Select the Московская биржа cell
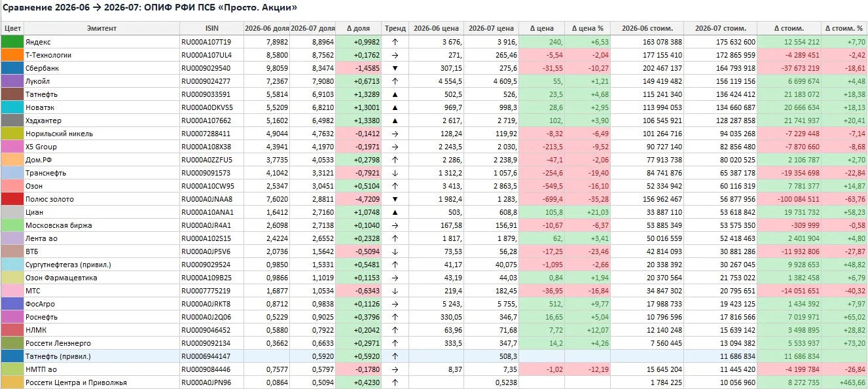Image resolution: width=868 pixels, height=389 pixels. click(x=101, y=225)
